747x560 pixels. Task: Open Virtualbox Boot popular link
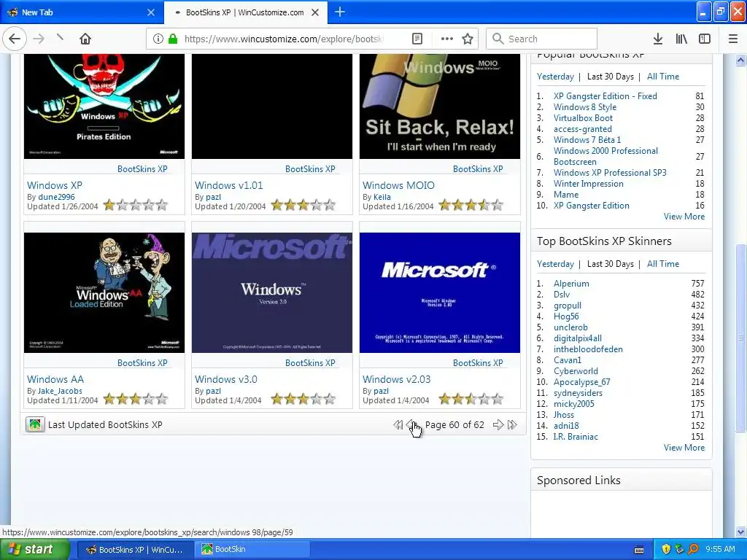583,117
